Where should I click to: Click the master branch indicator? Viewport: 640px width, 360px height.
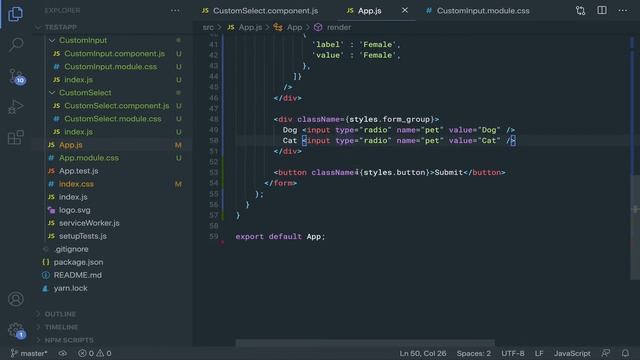[29, 353]
